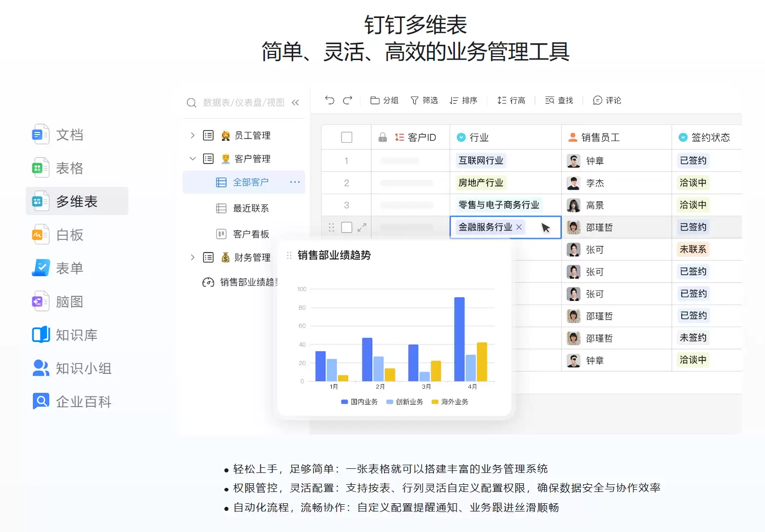
Task: Click the 李杰 salesperson cell
Action: click(x=616, y=183)
